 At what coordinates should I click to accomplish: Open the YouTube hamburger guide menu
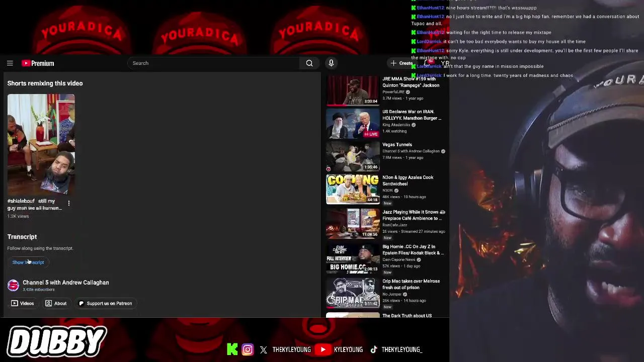click(x=10, y=63)
